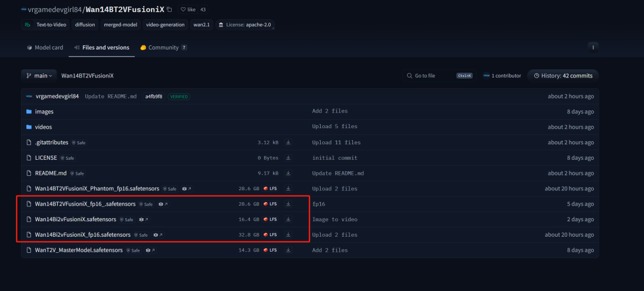Screen dimensions: 644x291
Task: Open Wan14Bi2vFusioniX.safetensors file
Action: click(x=76, y=219)
